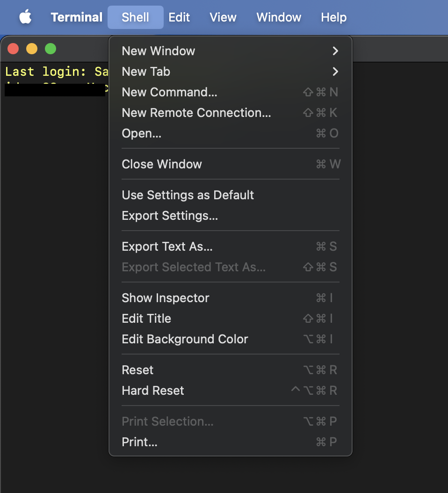Screen dimensions: 448x493
Task: Open the Edit menu
Action: tap(179, 17)
